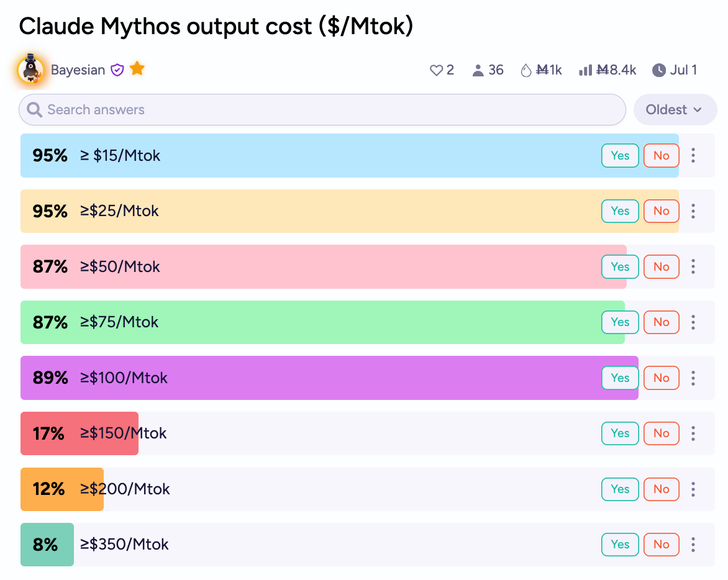The image size is (728, 580).
Task: Select the ≥$25/Mtok answer label
Action: [119, 211]
